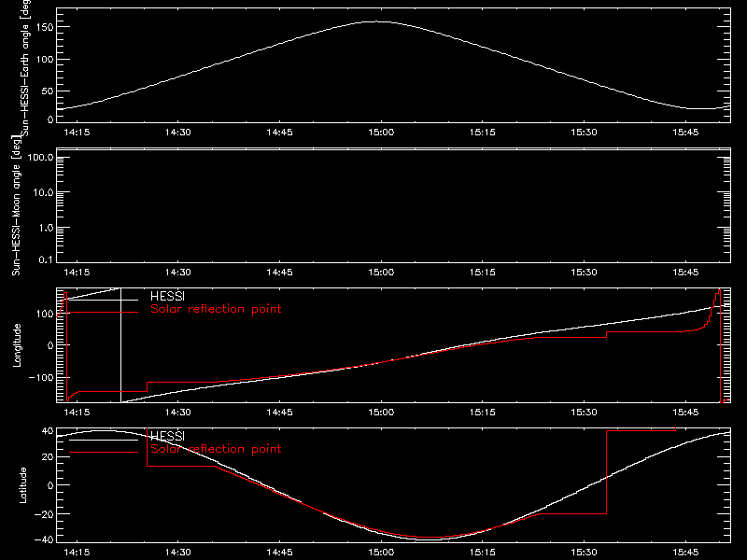Click the Latitude axis label

[x=22, y=485]
